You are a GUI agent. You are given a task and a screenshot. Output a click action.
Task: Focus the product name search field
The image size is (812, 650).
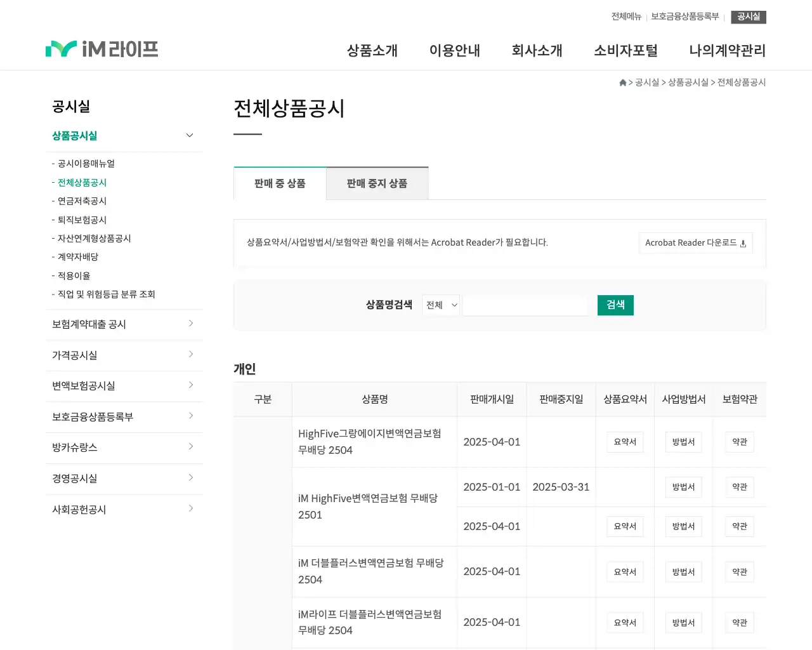[x=526, y=305]
